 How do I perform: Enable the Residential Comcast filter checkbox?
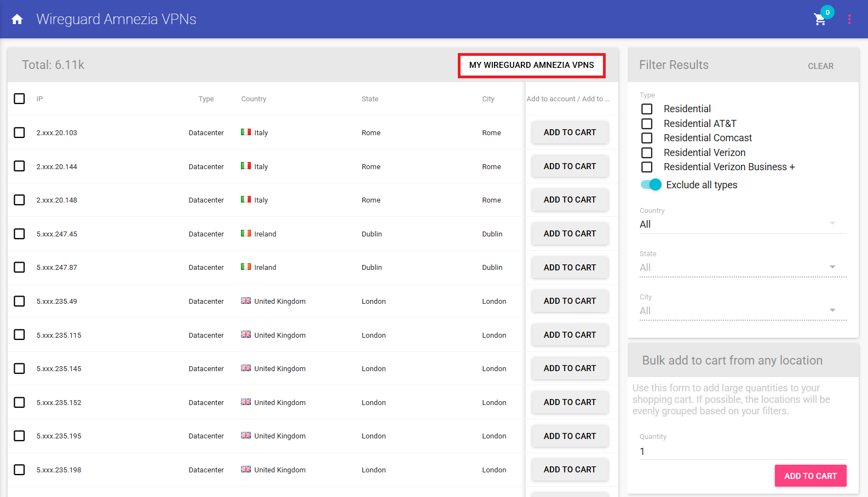pyautogui.click(x=647, y=138)
